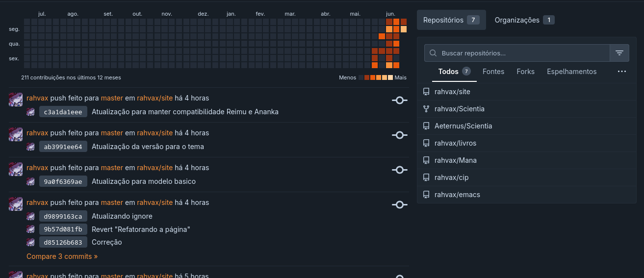This screenshot has height=278, width=644.
Task: Filter repositories by Forks
Action: coord(525,72)
